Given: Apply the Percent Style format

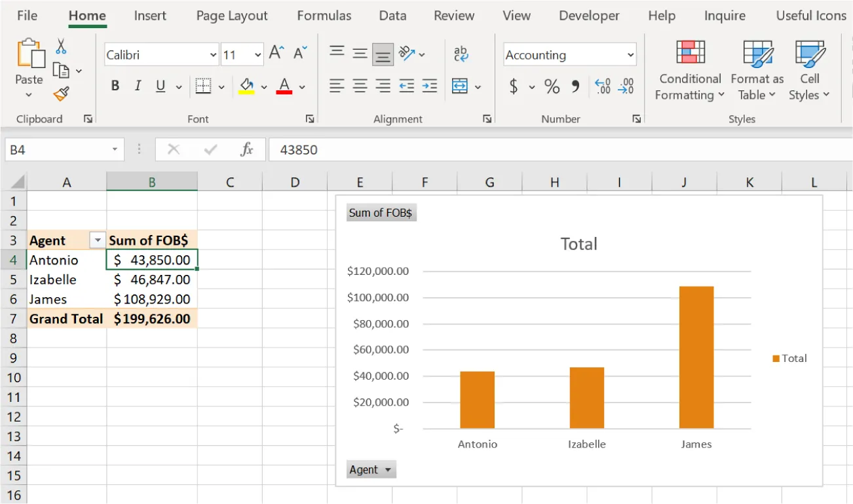Looking at the screenshot, I should 552,86.
